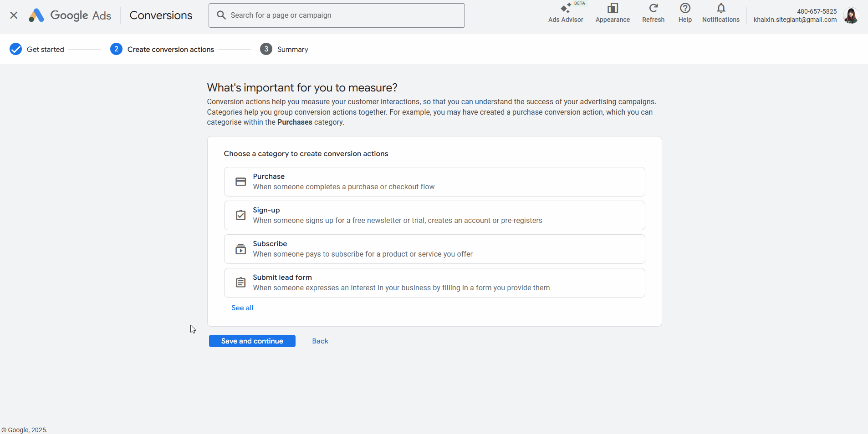The image size is (868, 434).
Task: Expand categories via See all
Action: click(242, 308)
